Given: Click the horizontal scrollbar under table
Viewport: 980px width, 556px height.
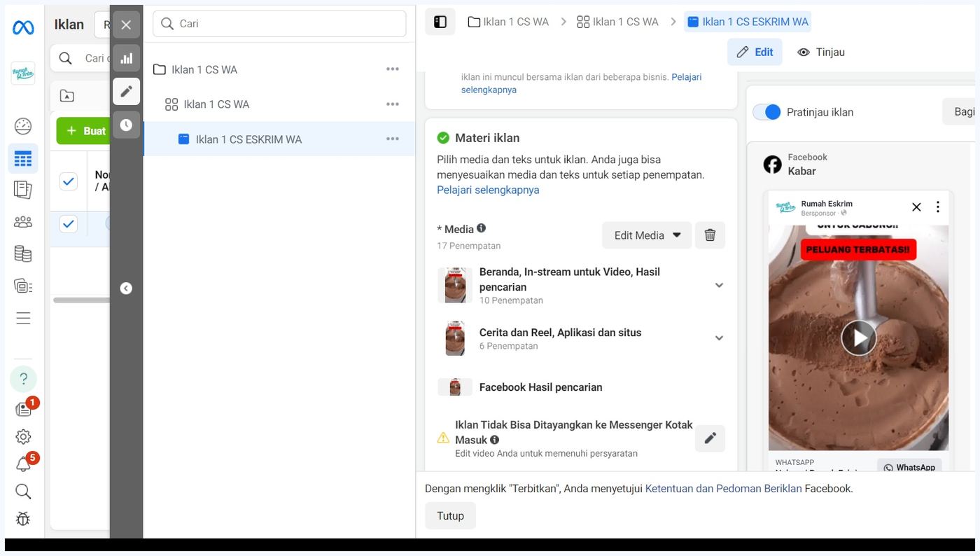Looking at the screenshot, I should pyautogui.click(x=81, y=300).
